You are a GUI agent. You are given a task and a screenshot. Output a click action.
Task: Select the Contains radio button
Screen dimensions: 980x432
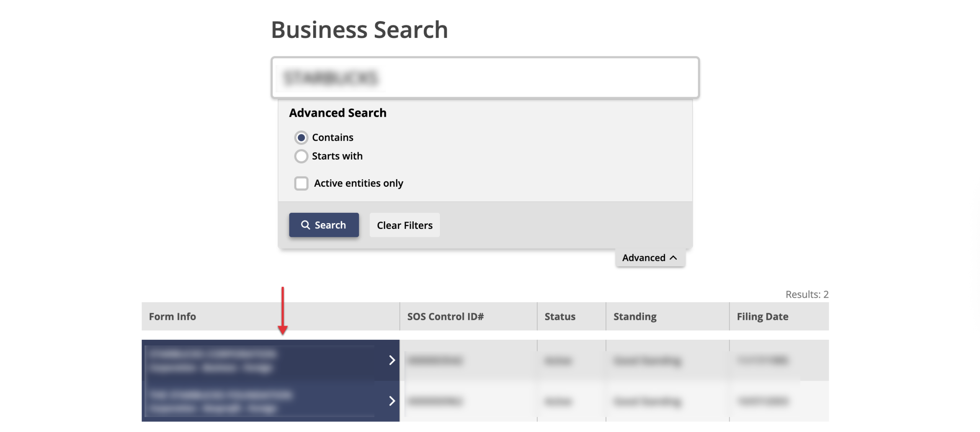coord(301,137)
